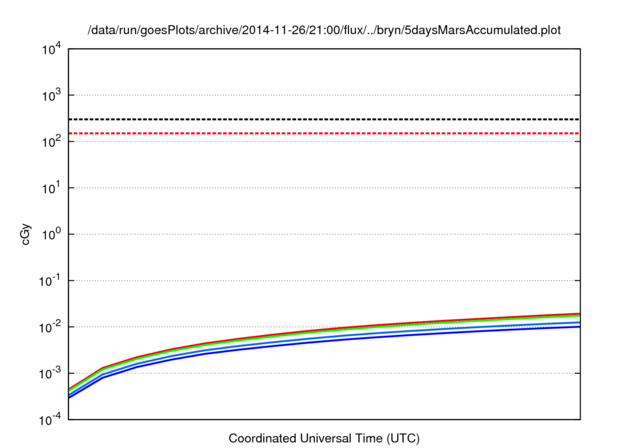Click the 10^-3 y-axis tick label
The width and height of the screenshot is (640, 448).
(x=50, y=374)
